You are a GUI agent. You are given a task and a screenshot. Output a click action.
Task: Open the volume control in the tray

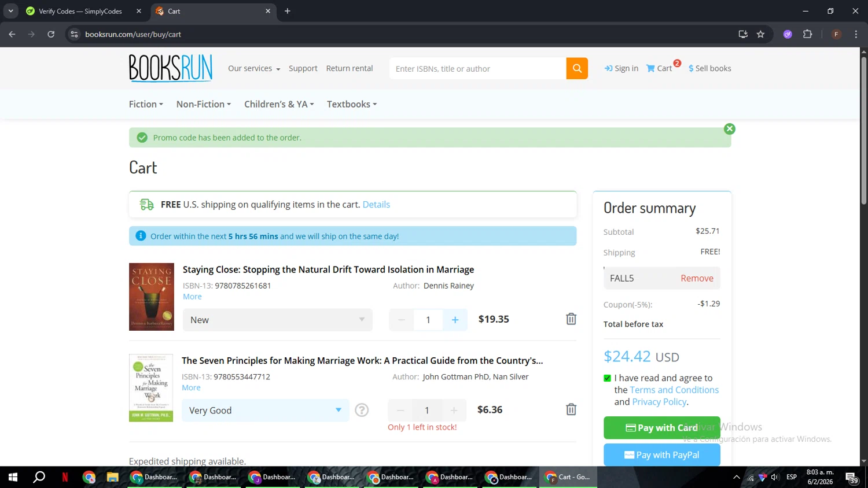click(x=775, y=477)
